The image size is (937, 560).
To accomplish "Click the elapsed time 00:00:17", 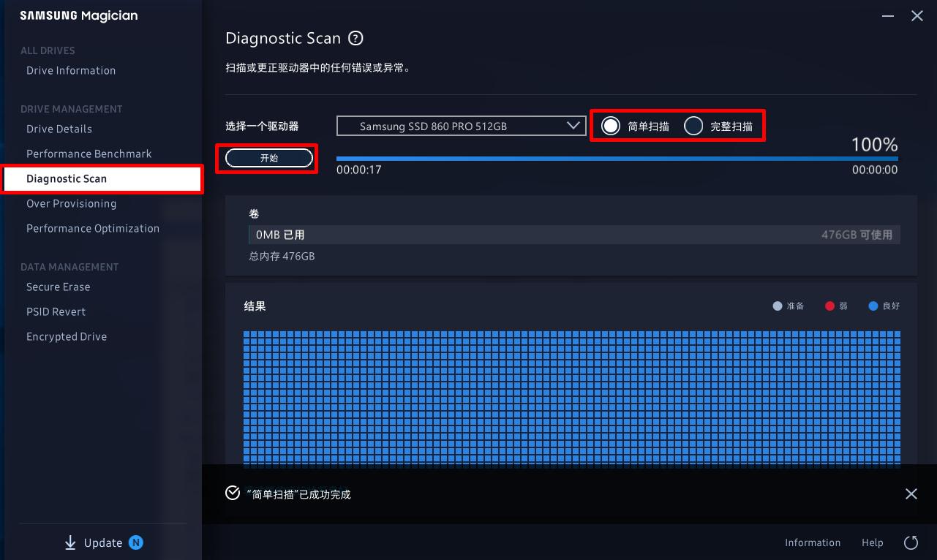I will click(x=359, y=170).
